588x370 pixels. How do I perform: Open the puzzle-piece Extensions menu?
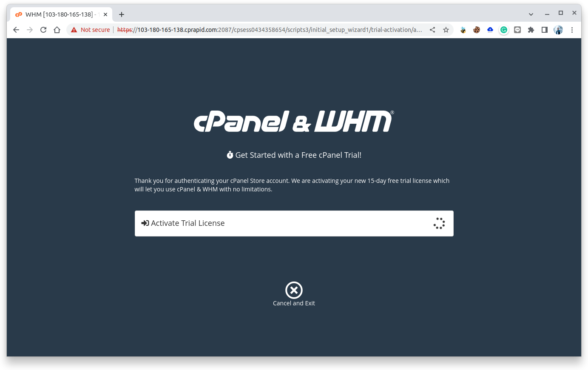(x=531, y=30)
